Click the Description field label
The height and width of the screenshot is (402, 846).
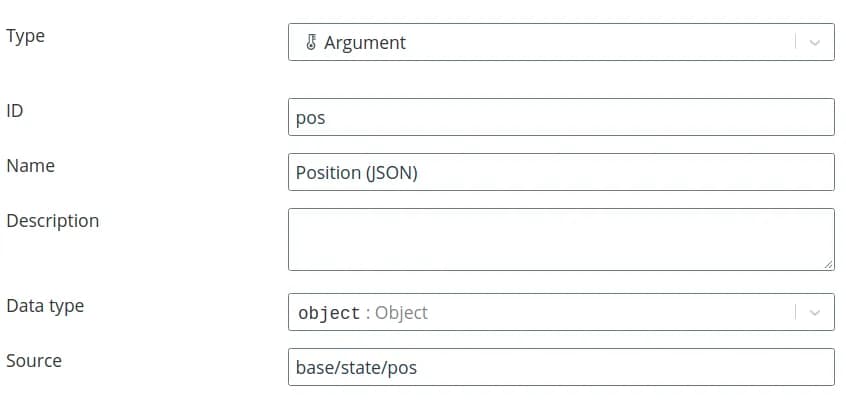[x=53, y=221]
